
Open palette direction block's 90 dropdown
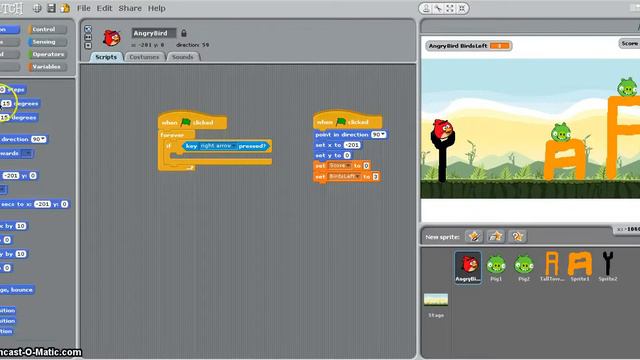(x=39, y=139)
